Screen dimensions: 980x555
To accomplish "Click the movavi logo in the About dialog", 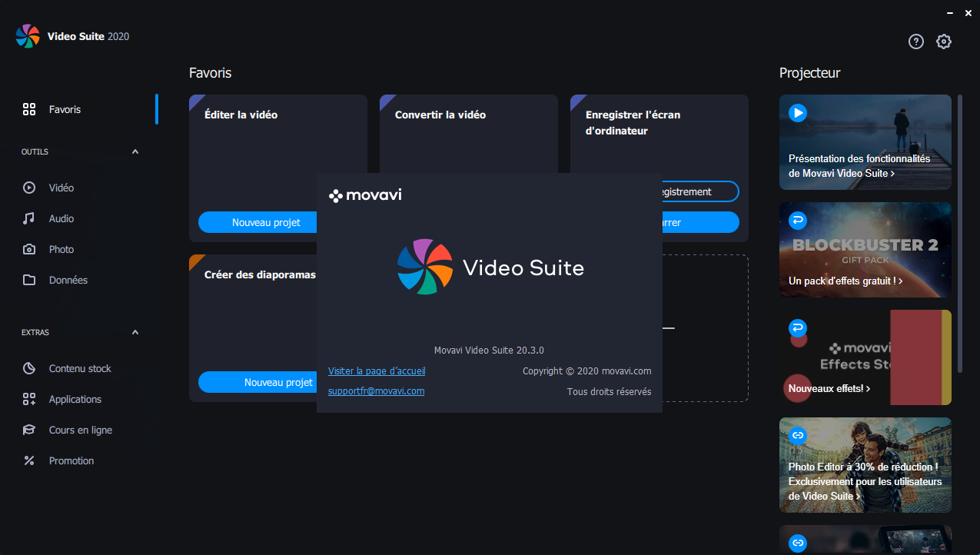I will click(365, 195).
